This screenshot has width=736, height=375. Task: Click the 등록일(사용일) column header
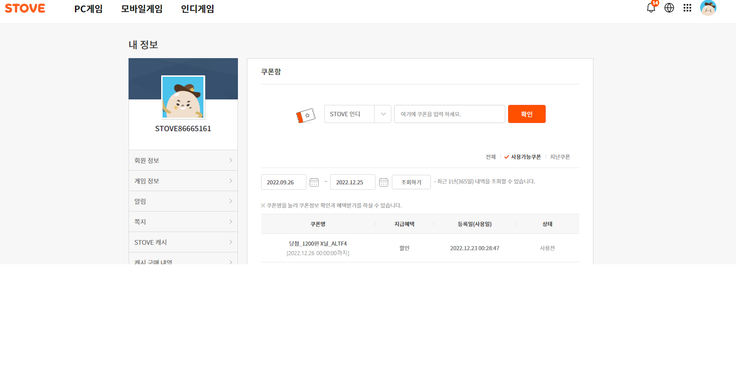pyautogui.click(x=475, y=224)
